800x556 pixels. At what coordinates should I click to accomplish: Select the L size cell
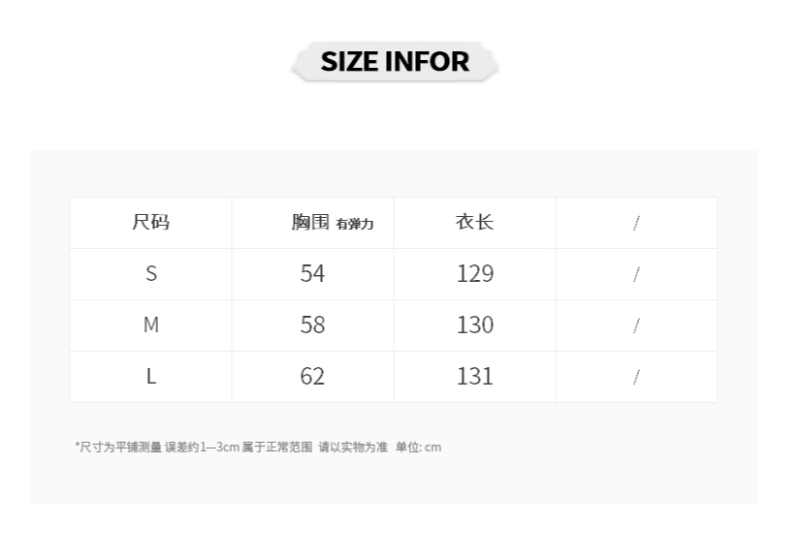(151, 376)
